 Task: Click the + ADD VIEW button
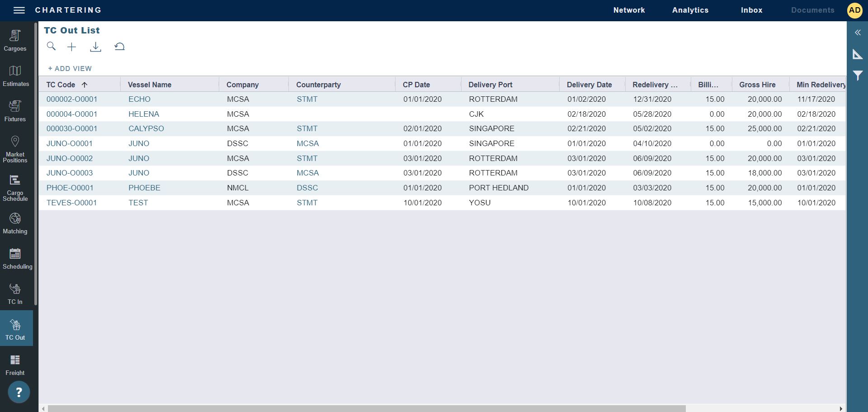click(70, 69)
